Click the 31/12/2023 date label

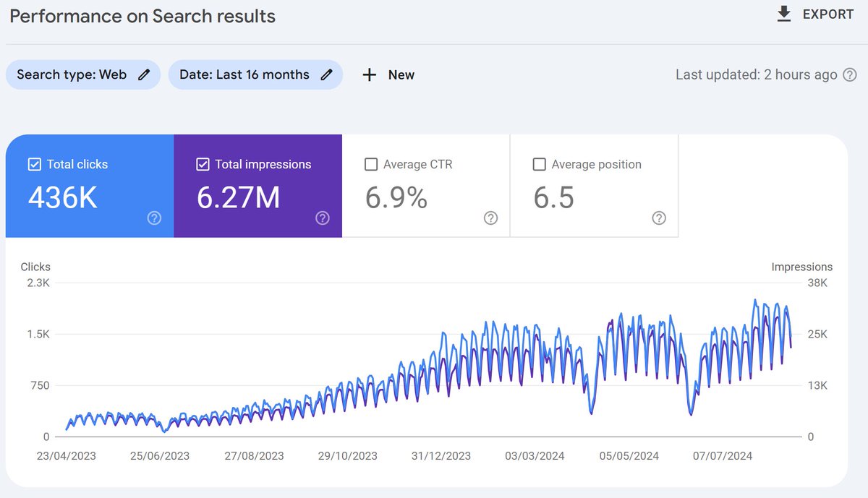pos(441,456)
